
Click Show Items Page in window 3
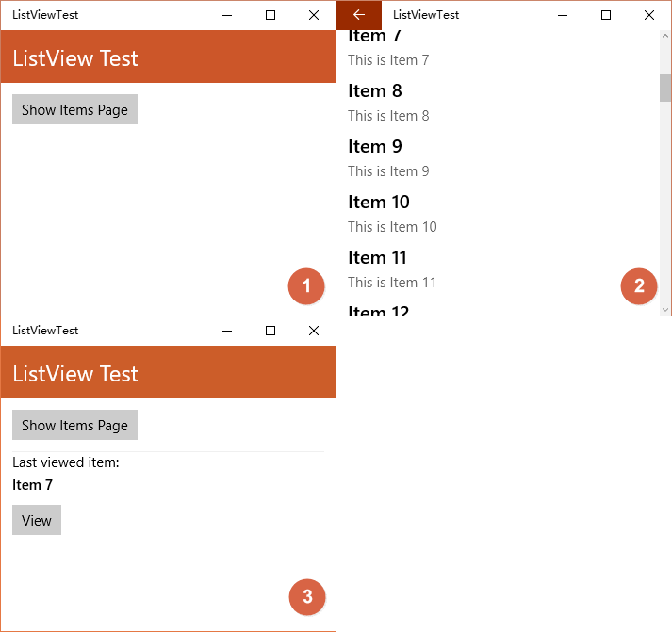click(74, 425)
